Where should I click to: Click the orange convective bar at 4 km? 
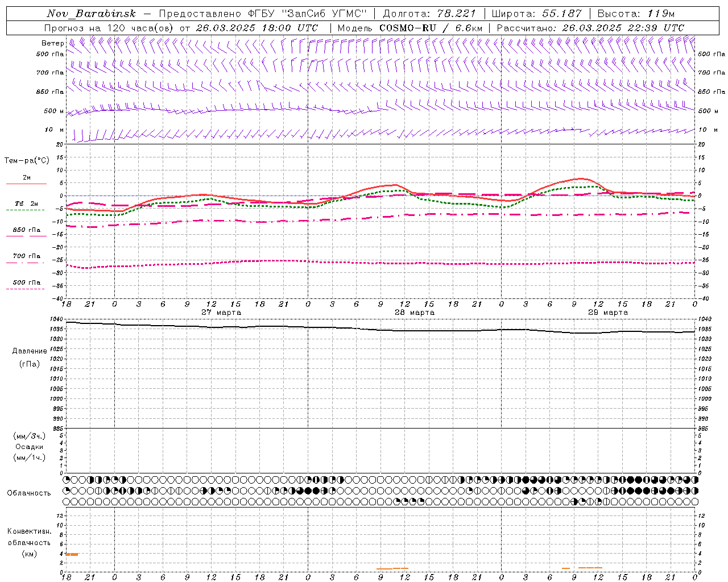pyautogui.click(x=72, y=554)
